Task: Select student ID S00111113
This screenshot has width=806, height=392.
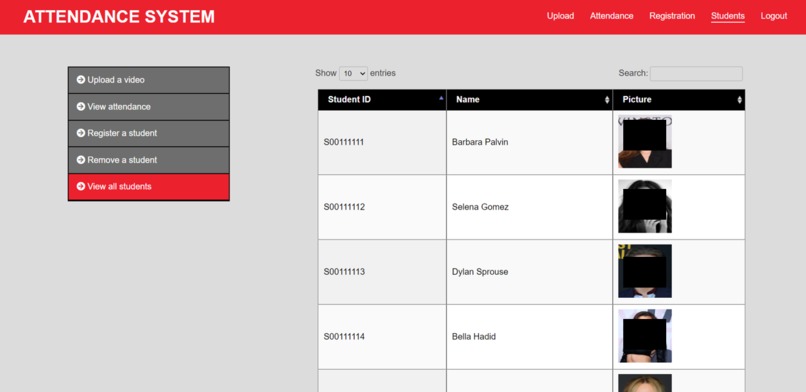Action: click(344, 272)
